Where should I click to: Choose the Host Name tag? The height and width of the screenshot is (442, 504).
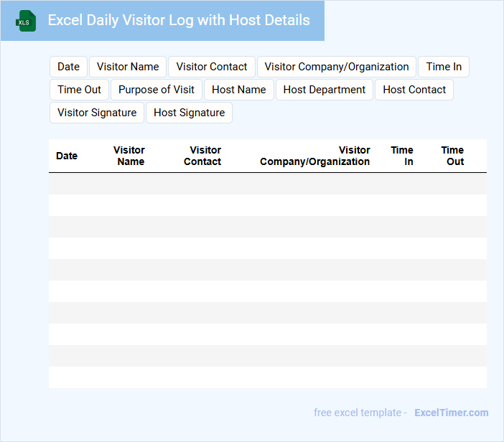pos(239,90)
